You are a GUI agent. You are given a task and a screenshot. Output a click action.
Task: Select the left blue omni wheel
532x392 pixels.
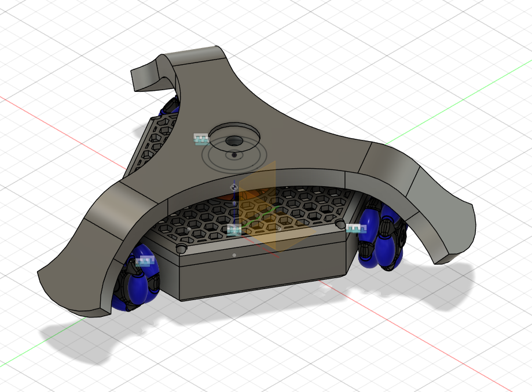138,280
